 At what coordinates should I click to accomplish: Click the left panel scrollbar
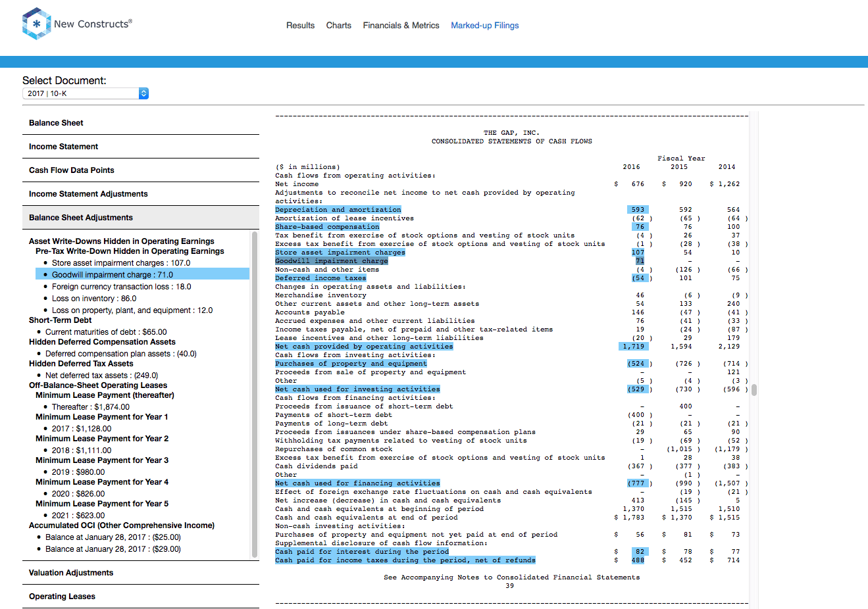pyautogui.click(x=255, y=395)
